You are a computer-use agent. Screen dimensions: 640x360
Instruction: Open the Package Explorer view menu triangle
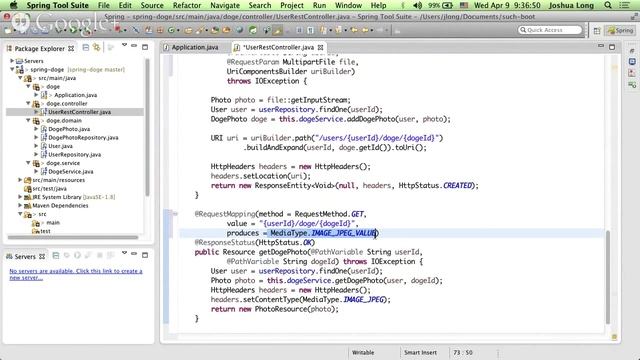(x=124, y=45)
